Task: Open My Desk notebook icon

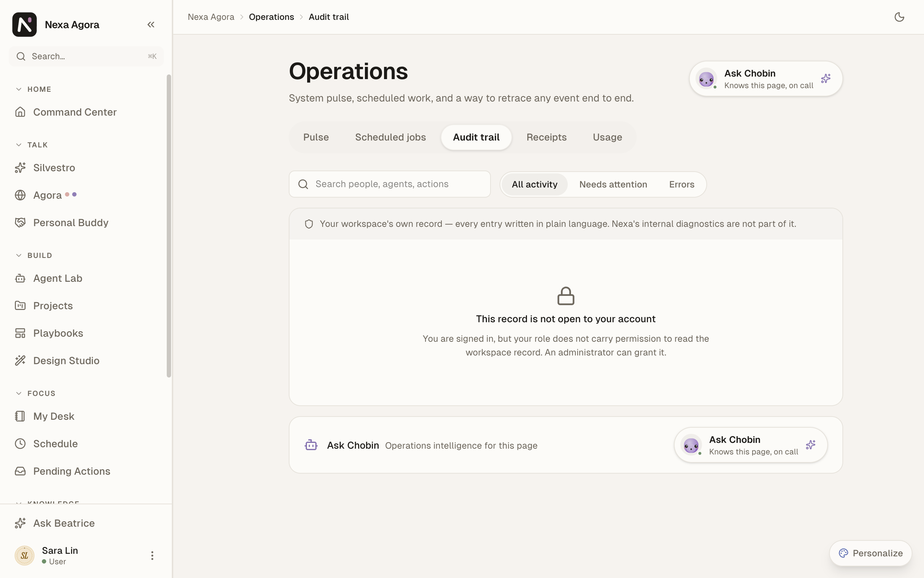Action: click(20, 416)
